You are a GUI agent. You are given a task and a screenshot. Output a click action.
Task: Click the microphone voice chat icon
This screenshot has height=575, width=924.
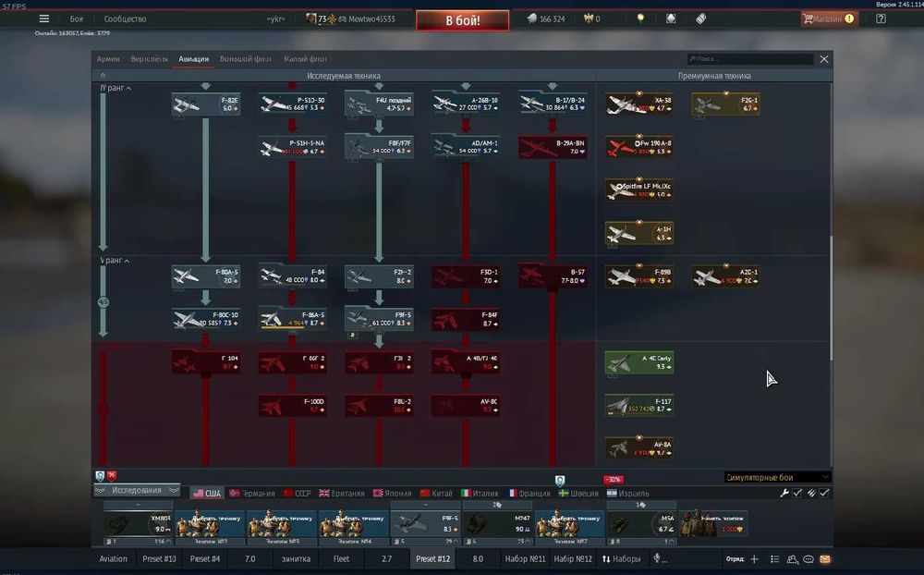pos(657,557)
